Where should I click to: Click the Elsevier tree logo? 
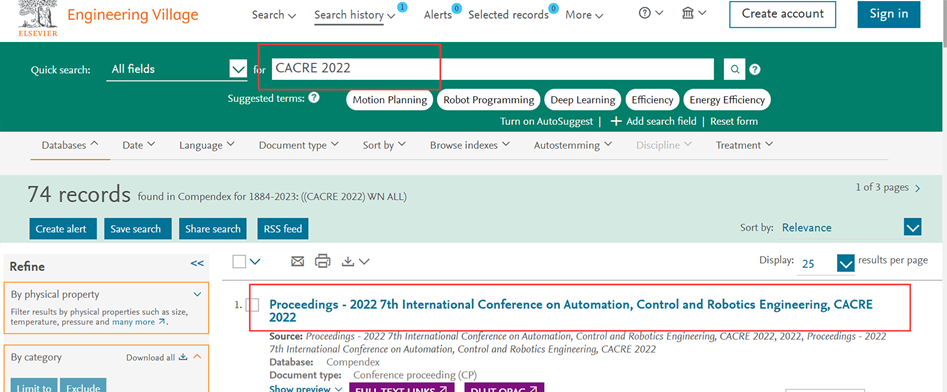(x=38, y=18)
